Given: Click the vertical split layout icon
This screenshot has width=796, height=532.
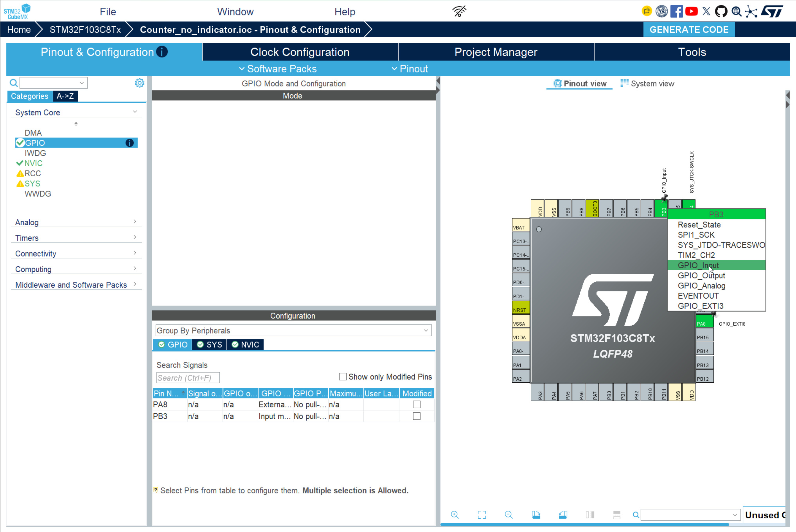Looking at the screenshot, I should (x=590, y=515).
